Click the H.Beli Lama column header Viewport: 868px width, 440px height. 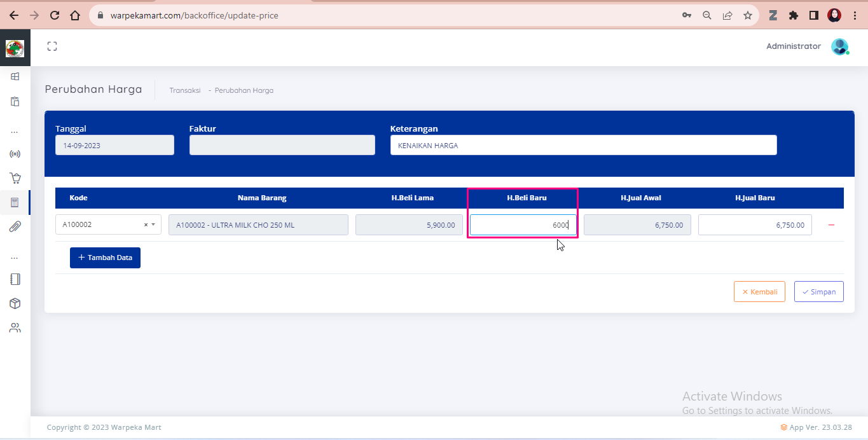click(413, 198)
